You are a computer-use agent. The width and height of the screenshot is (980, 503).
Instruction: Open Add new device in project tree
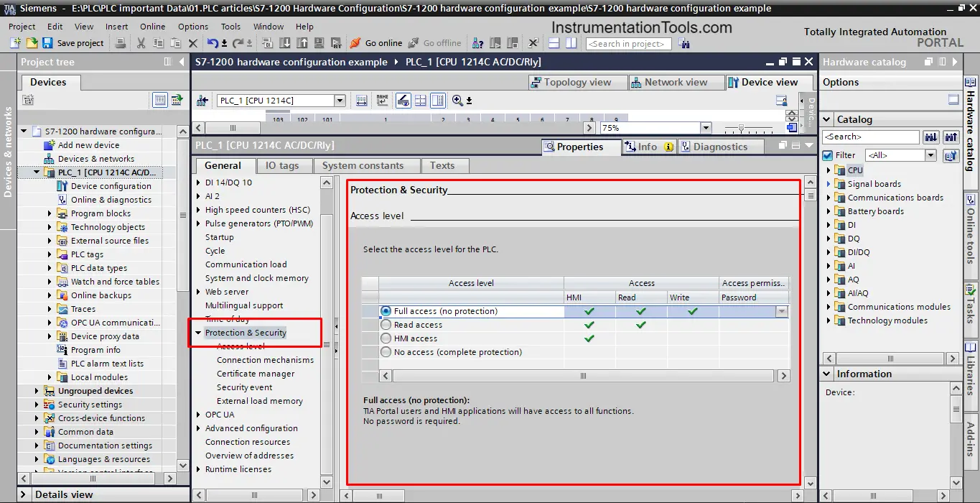(88, 145)
